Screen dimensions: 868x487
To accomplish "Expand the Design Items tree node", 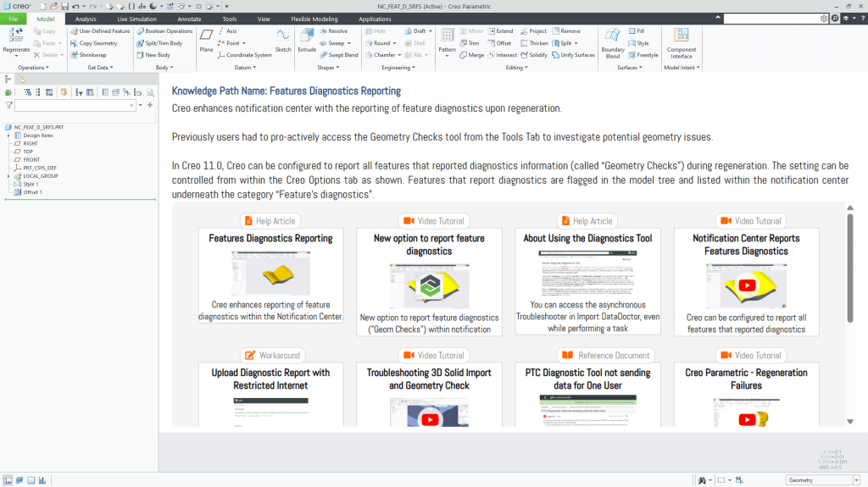I will point(8,136).
